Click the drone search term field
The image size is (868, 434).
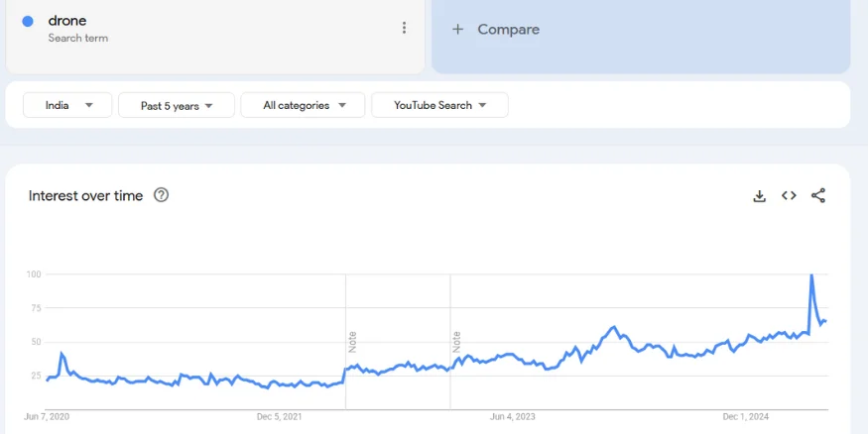pos(67,21)
